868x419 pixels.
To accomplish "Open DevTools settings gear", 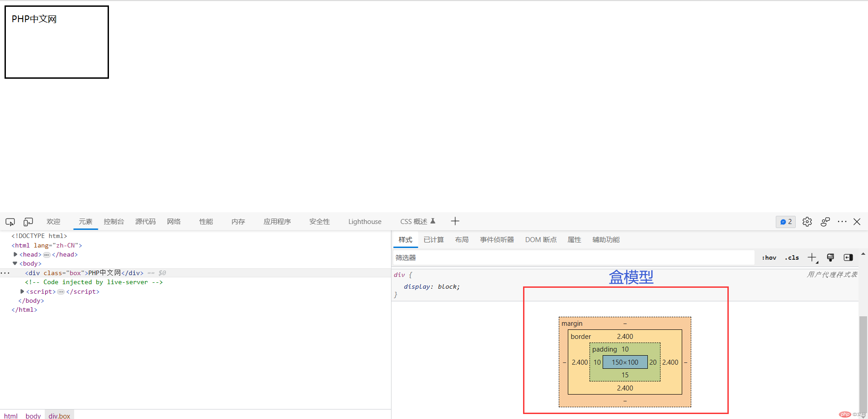I will (807, 222).
